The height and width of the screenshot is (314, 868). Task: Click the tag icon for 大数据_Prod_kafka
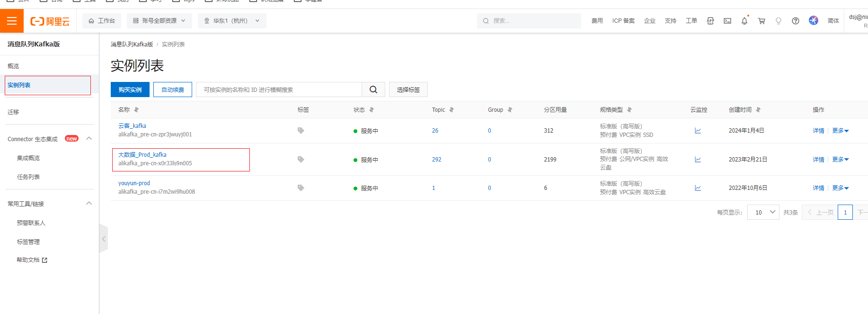(x=301, y=160)
